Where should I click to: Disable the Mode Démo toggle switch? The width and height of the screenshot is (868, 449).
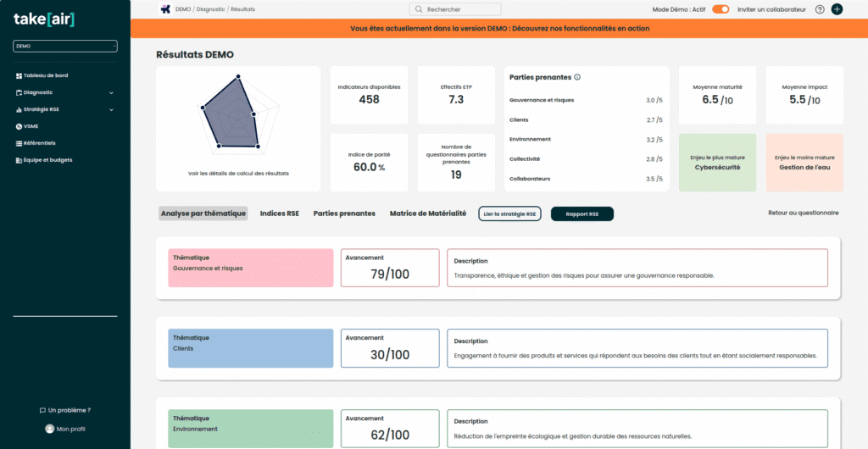pyautogui.click(x=721, y=9)
